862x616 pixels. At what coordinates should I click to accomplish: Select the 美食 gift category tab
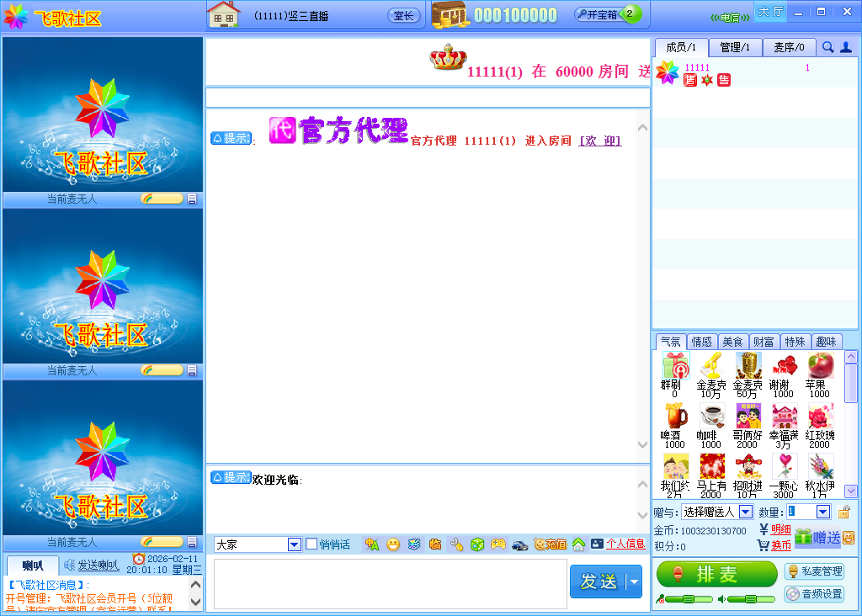[732, 342]
